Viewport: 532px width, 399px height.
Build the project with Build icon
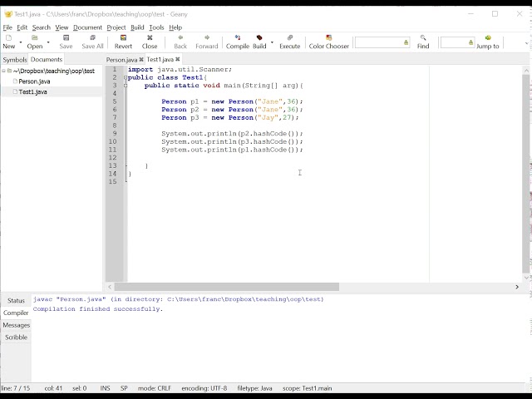(259, 42)
